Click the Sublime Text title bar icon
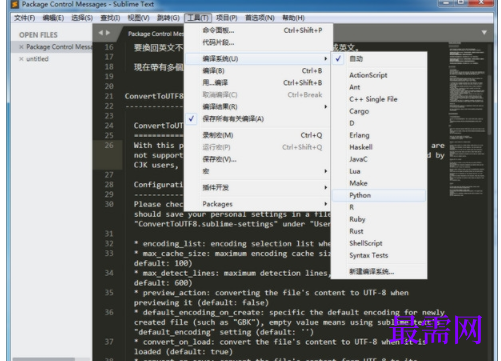501x361 pixels. [15, 4]
